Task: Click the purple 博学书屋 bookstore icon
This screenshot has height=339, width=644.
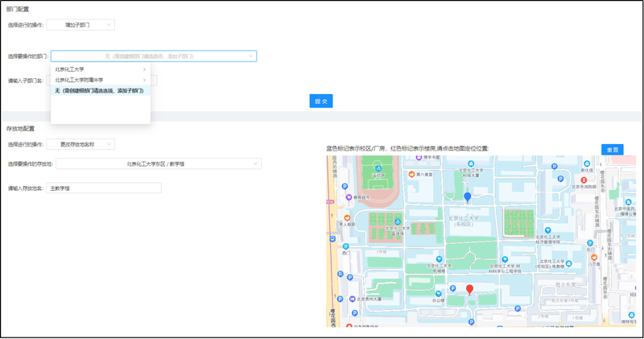Action: [419, 157]
